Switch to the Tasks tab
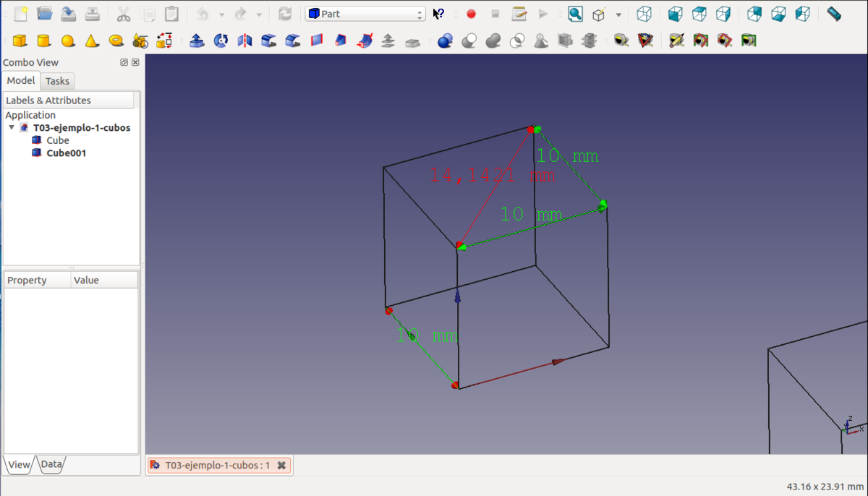Screen dimensions: 868x496 [x=57, y=81]
